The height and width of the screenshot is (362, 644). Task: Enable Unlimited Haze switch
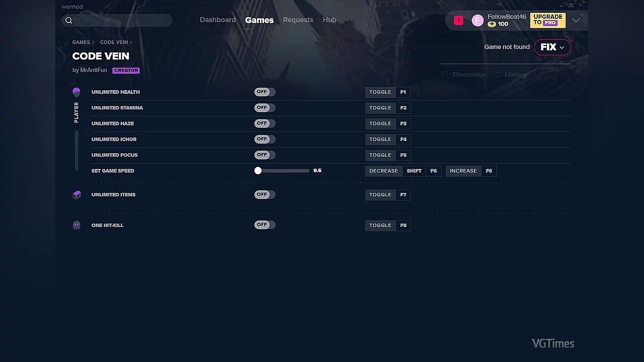point(265,123)
